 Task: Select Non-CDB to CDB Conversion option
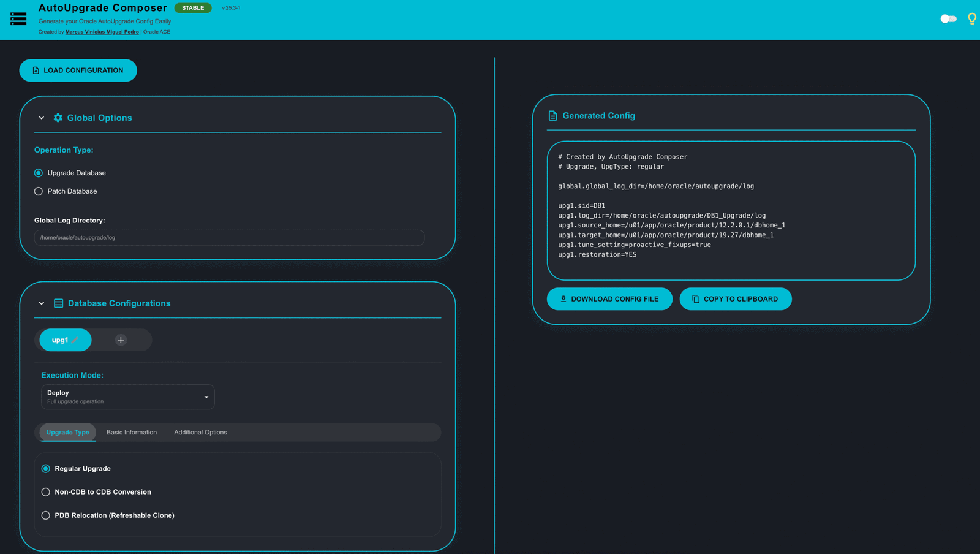[x=46, y=492]
